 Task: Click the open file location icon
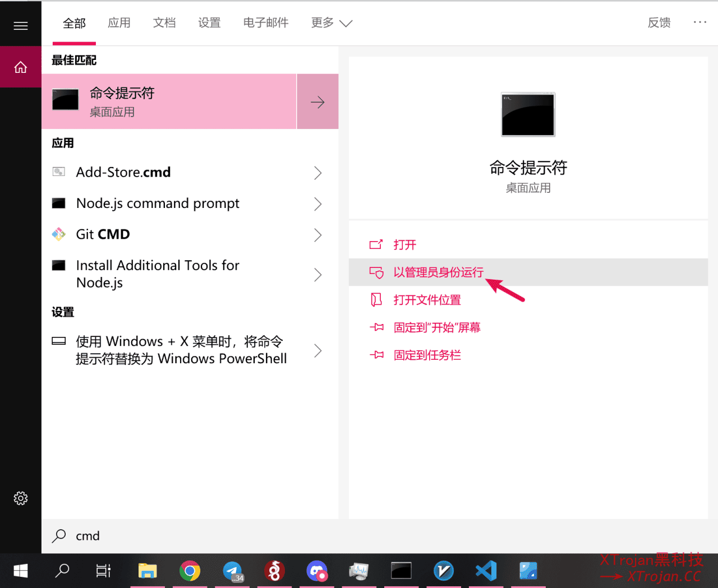click(376, 300)
